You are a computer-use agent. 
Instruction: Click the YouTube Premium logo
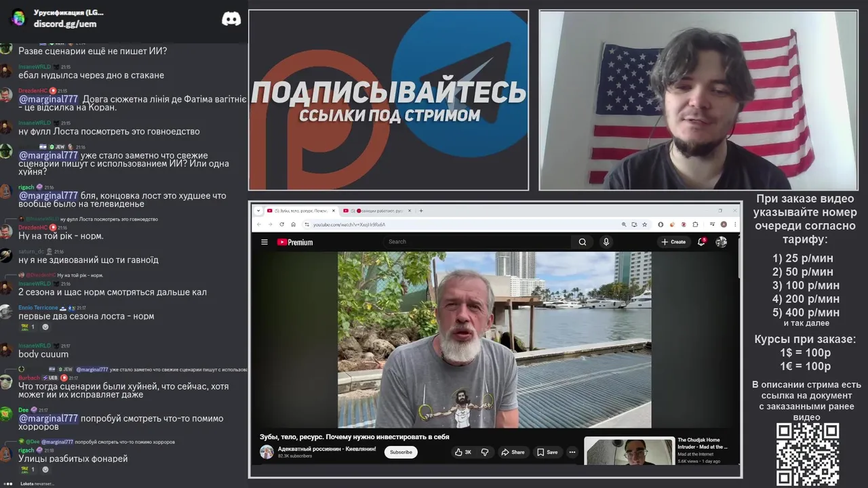click(x=295, y=242)
